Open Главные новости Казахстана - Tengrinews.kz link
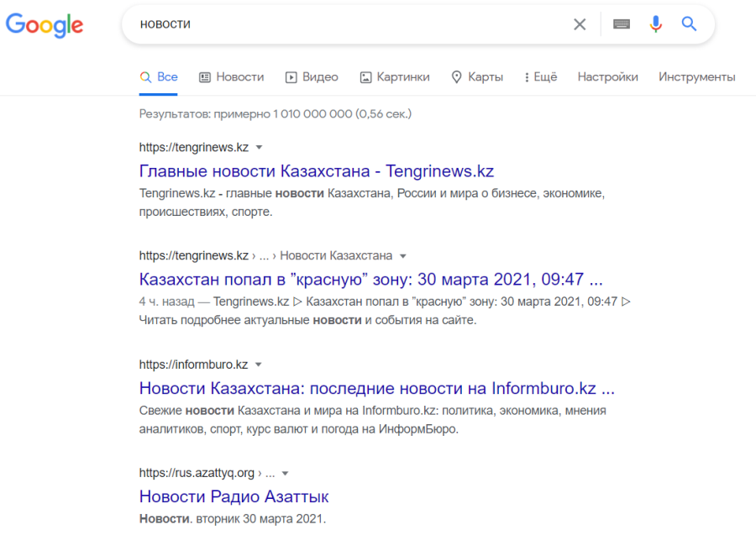756x551 pixels. pyautogui.click(x=317, y=171)
